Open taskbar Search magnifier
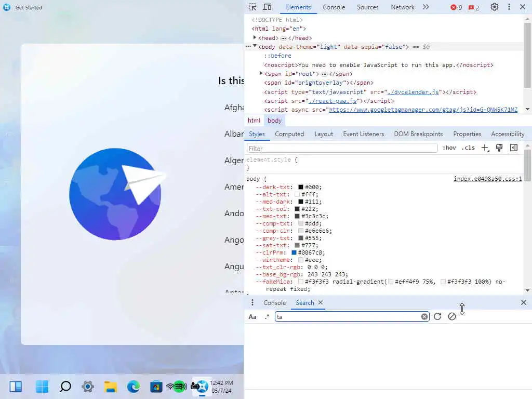 (65, 387)
